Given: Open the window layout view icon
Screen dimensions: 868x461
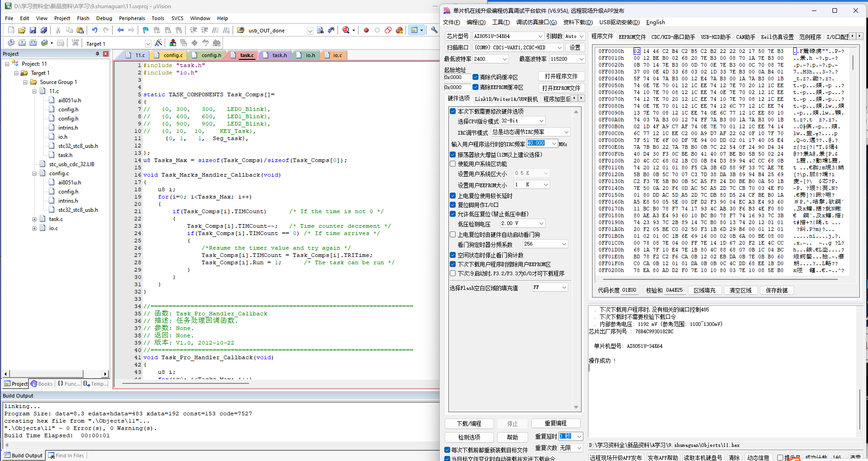Looking at the screenshot, I should (x=414, y=30).
